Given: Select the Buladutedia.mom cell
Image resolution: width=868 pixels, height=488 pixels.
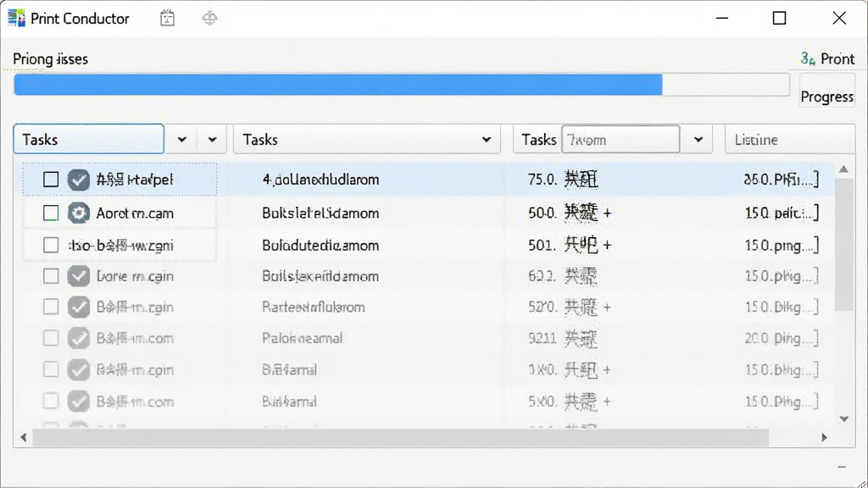Looking at the screenshot, I should click(320, 245).
